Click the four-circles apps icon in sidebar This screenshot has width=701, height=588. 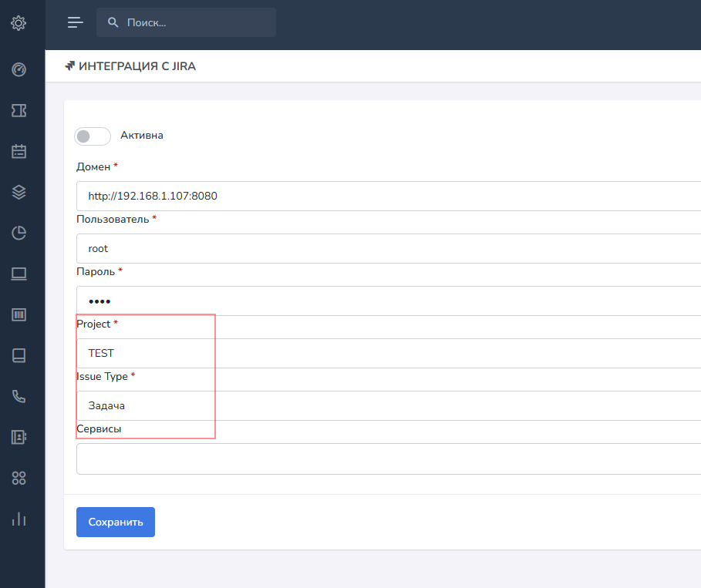(19, 478)
